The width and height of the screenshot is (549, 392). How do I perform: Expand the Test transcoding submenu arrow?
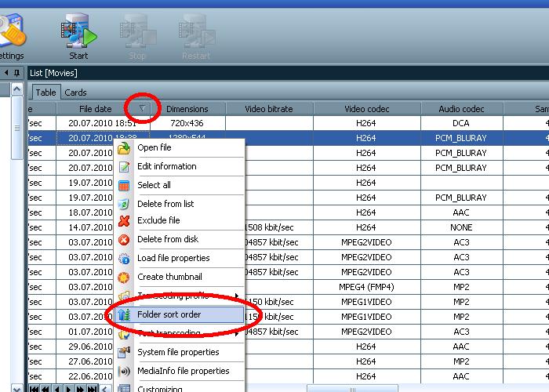coord(237,333)
